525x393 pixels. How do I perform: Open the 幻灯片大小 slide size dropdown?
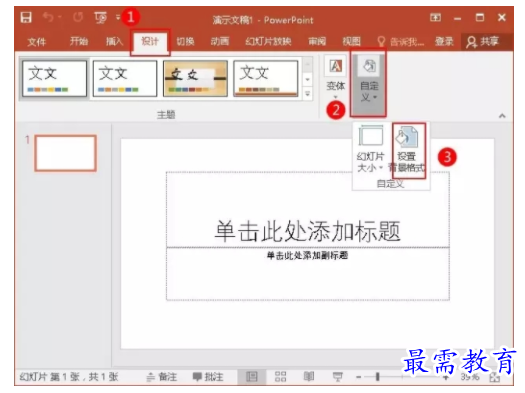click(370, 149)
